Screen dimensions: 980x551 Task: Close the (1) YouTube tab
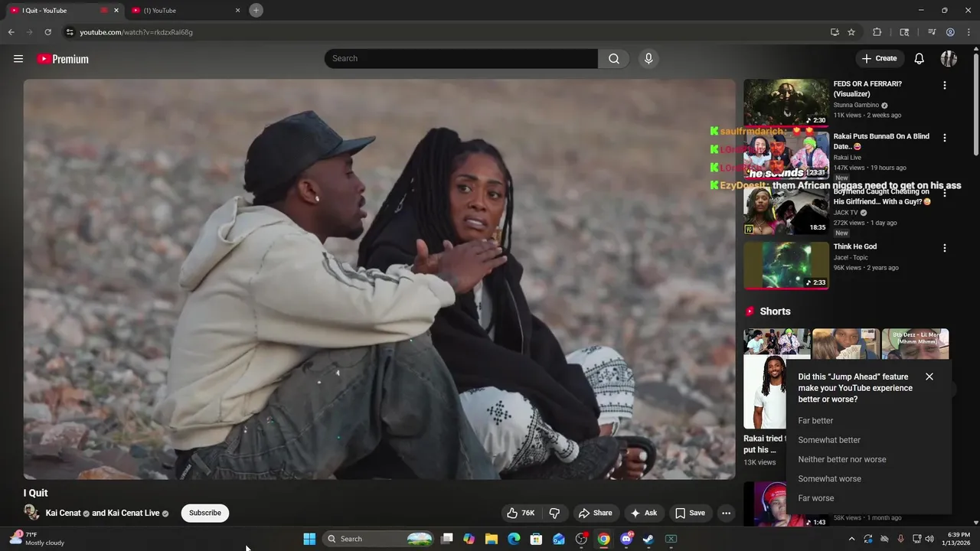click(237, 10)
